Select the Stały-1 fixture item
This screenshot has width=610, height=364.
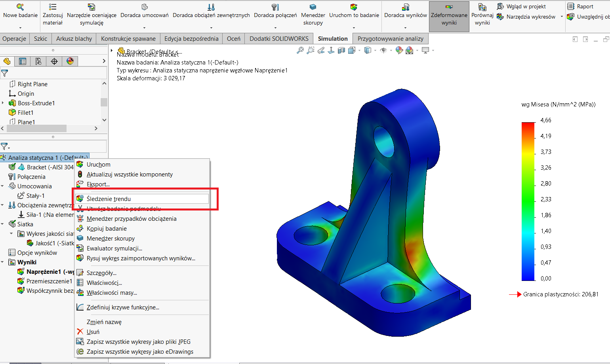31,195
